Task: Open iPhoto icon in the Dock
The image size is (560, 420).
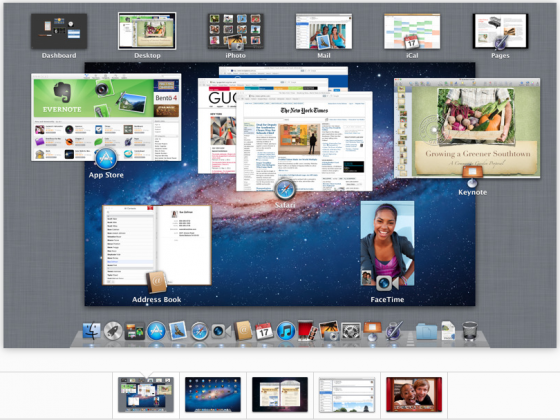Action: pos(329,330)
